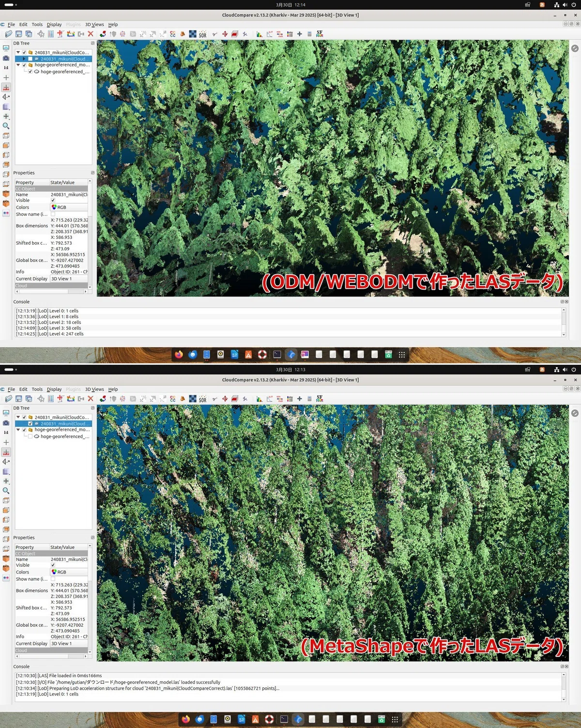Screen dimensions: 581x728
Task: Click the Console vertical scrollbar in ODM/WEBODM window
Action: 564,322
